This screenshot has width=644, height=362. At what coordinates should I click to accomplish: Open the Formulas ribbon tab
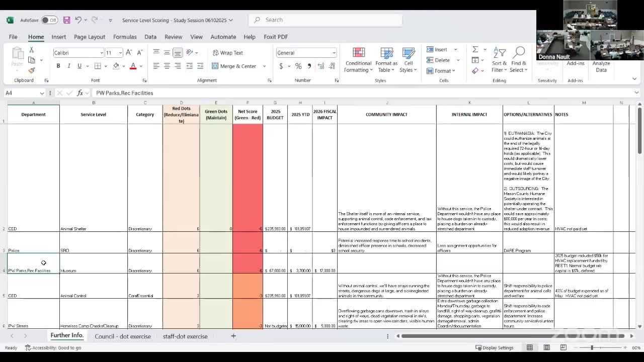point(125,37)
